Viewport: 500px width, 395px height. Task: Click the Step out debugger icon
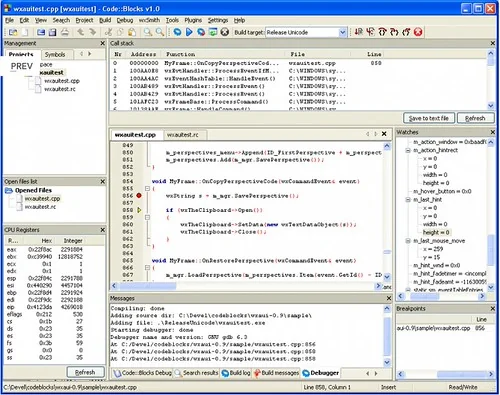pyautogui.click(x=406, y=32)
